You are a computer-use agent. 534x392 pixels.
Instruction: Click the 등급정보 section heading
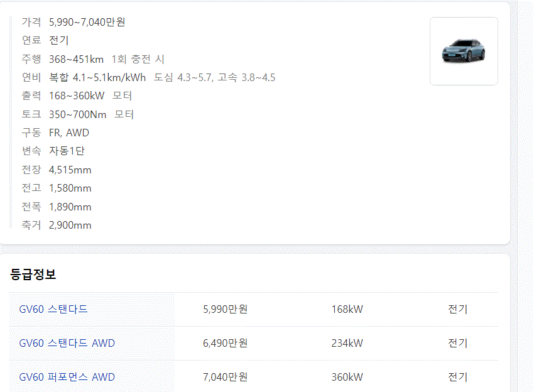[x=33, y=274]
